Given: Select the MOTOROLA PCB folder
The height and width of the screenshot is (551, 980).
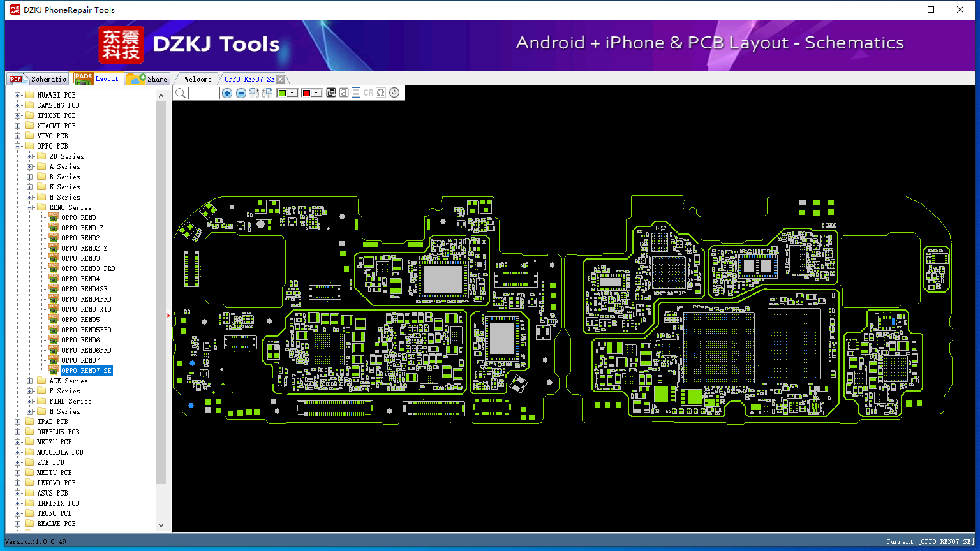Looking at the screenshot, I should (x=60, y=452).
